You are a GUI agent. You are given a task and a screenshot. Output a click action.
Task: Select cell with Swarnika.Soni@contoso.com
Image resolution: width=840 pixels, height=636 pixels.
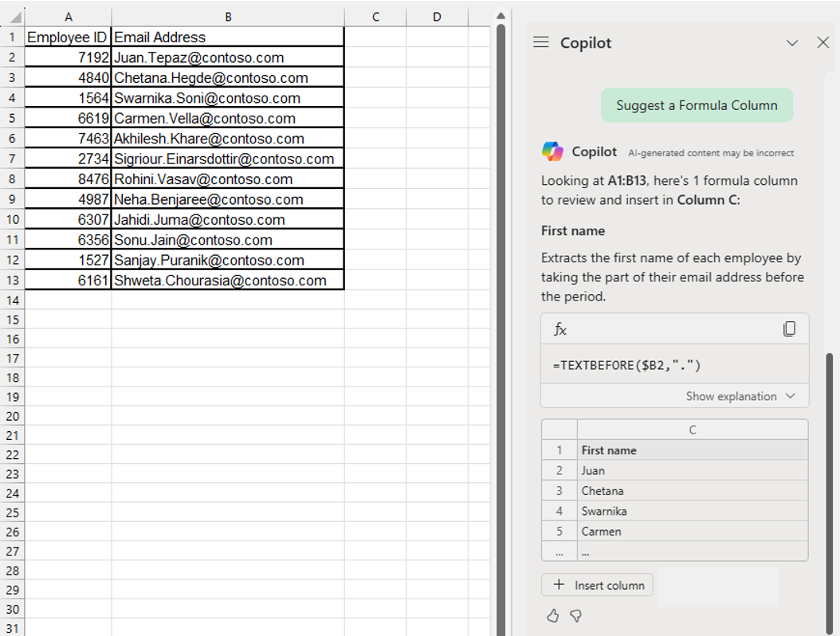point(228,98)
